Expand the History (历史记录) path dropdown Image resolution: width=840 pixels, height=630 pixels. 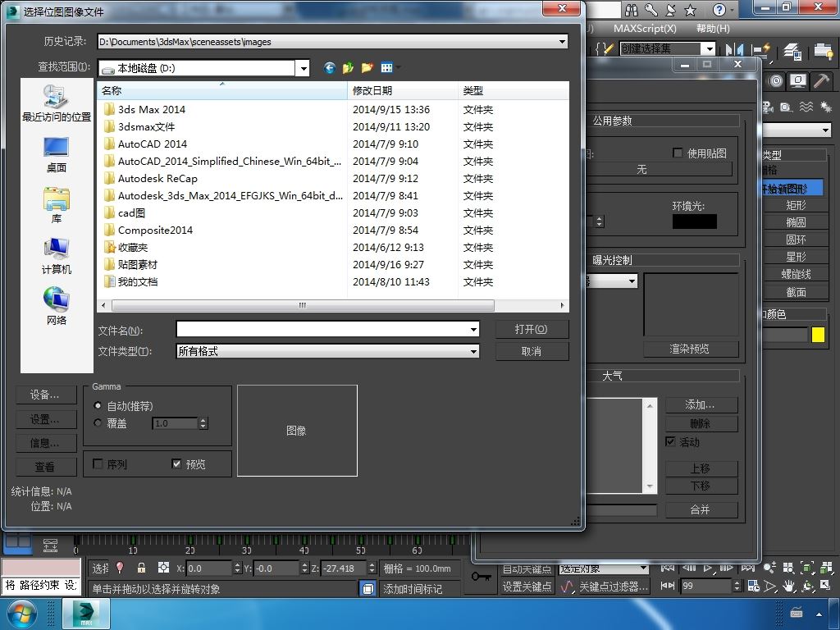[x=562, y=42]
